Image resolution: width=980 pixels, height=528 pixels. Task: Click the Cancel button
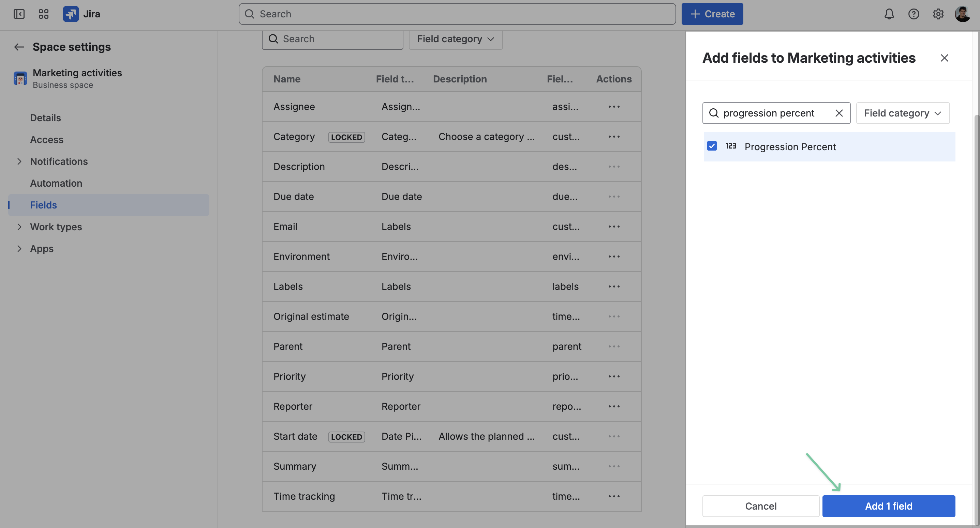click(760, 506)
